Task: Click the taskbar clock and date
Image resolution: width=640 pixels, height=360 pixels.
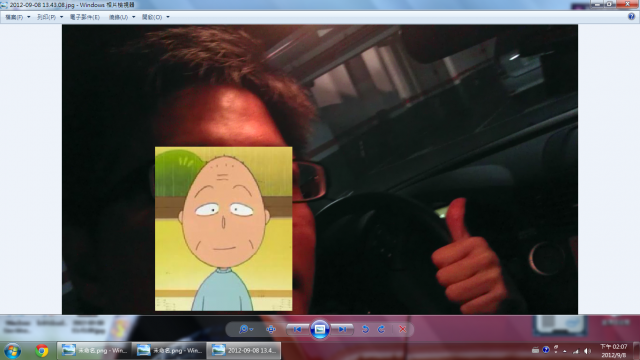Action: [613, 351]
